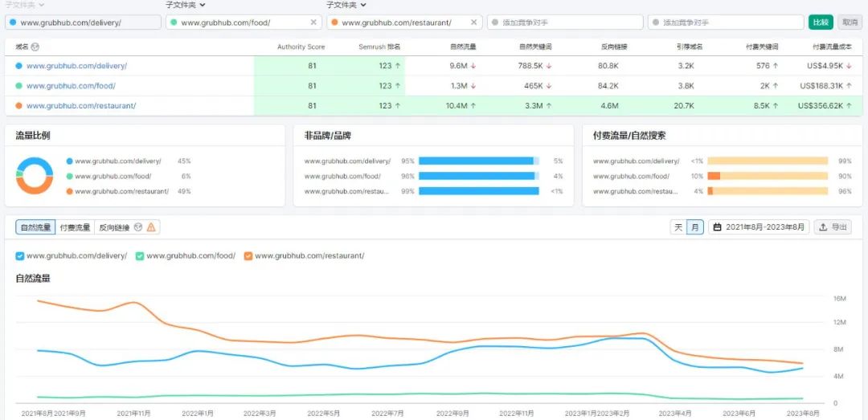Click the orange dot in restaurant table row
This screenshot has height=420, width=868.
(x=18, y=106)
